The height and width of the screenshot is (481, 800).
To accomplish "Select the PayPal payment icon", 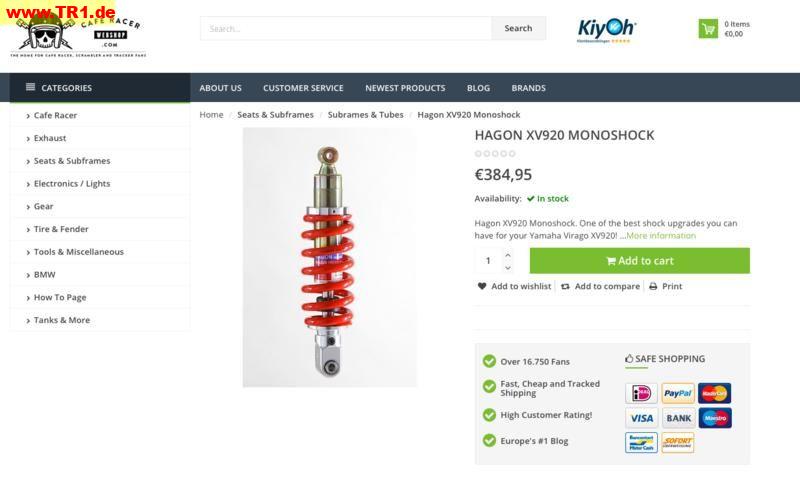I will (x=678, y=393).
